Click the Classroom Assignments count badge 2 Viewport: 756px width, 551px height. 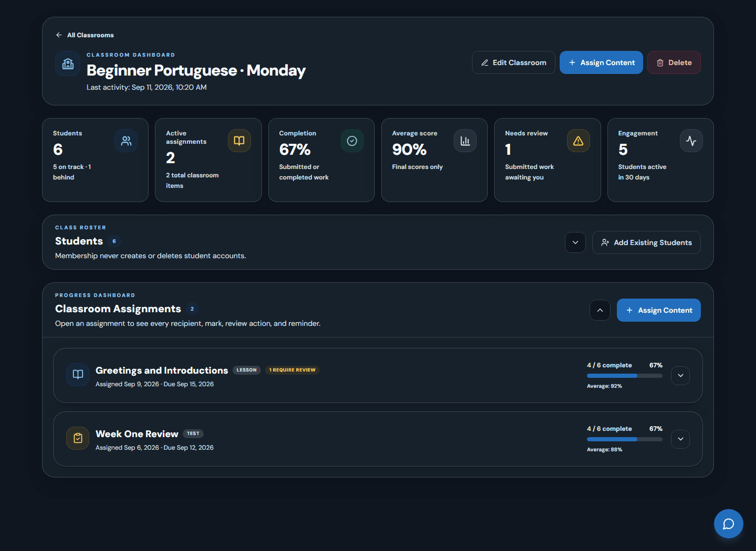[192, 309]
